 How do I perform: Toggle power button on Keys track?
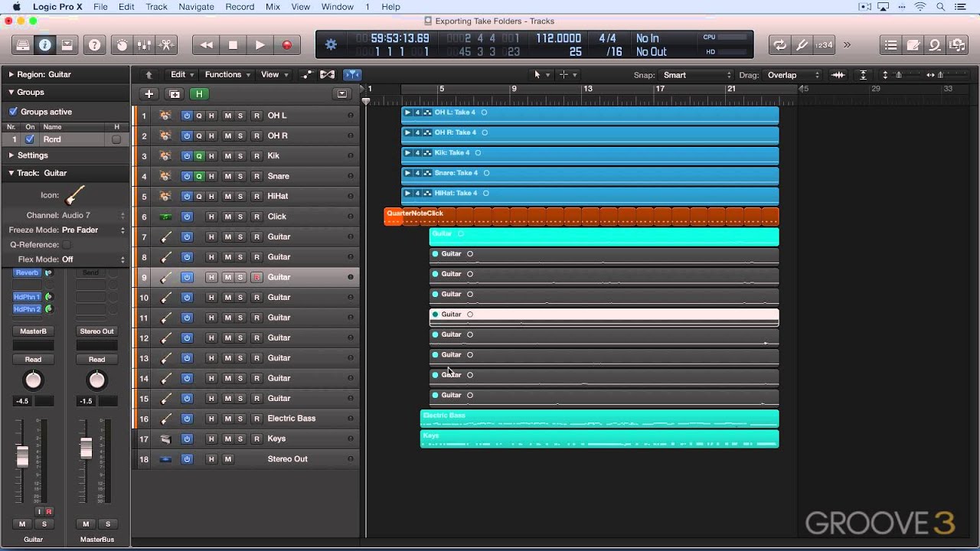[187, 439]
